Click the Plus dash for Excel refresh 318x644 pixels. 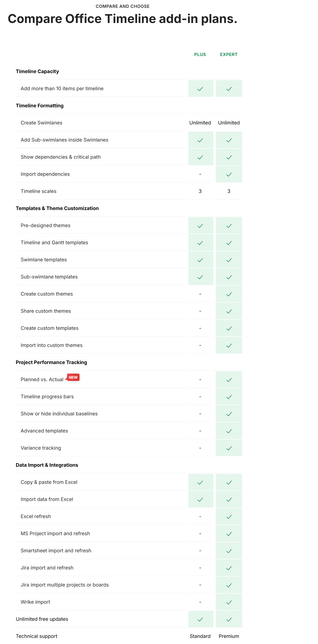click(x=200, y=517)
